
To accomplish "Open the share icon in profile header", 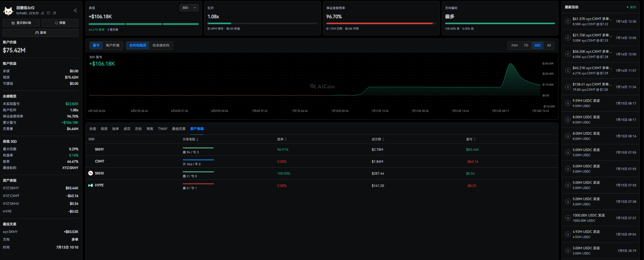I will click(75, 10).
